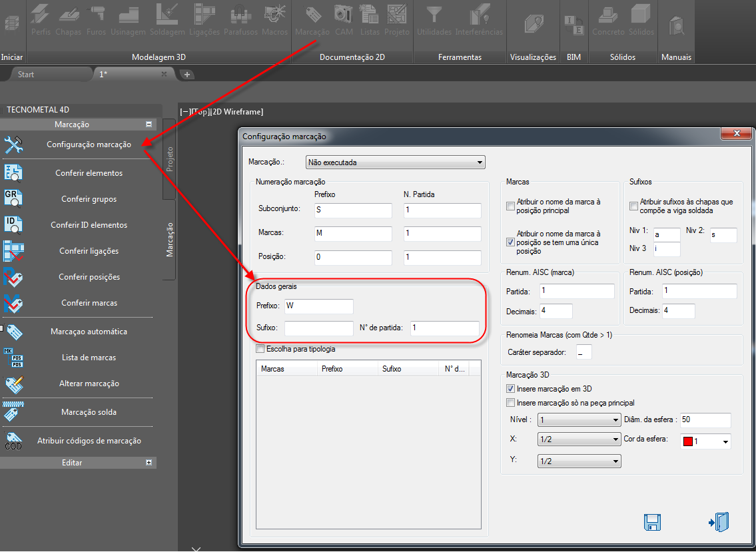The width and height of the screenshot is (756, 552).
Task: Expand the Editar panel section
Action: tap(149, 462)
